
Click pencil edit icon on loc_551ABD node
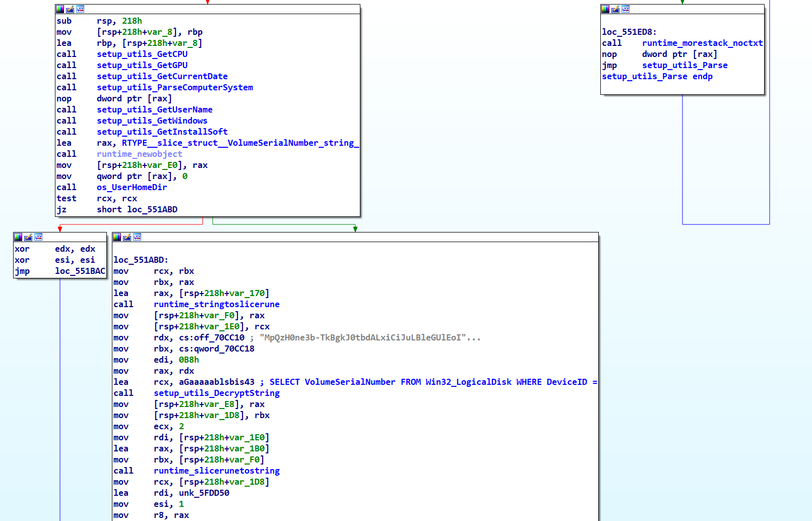pyautogui.click(x=127, y=237)
